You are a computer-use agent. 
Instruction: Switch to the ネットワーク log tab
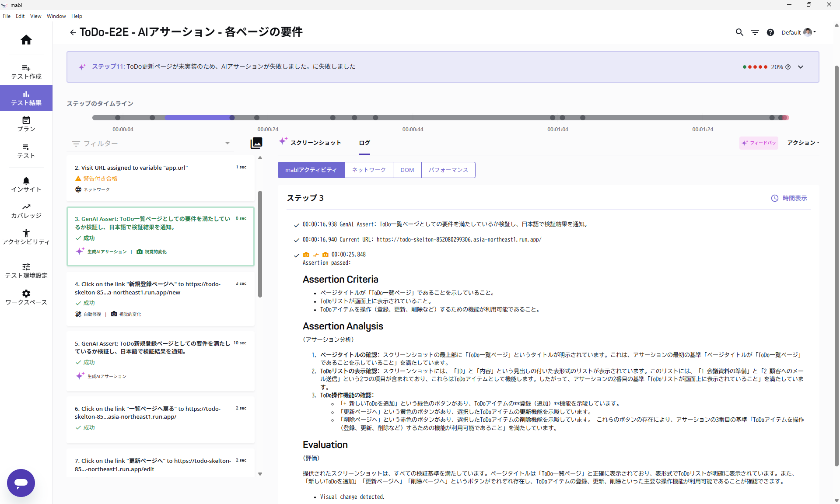point(368,170)
